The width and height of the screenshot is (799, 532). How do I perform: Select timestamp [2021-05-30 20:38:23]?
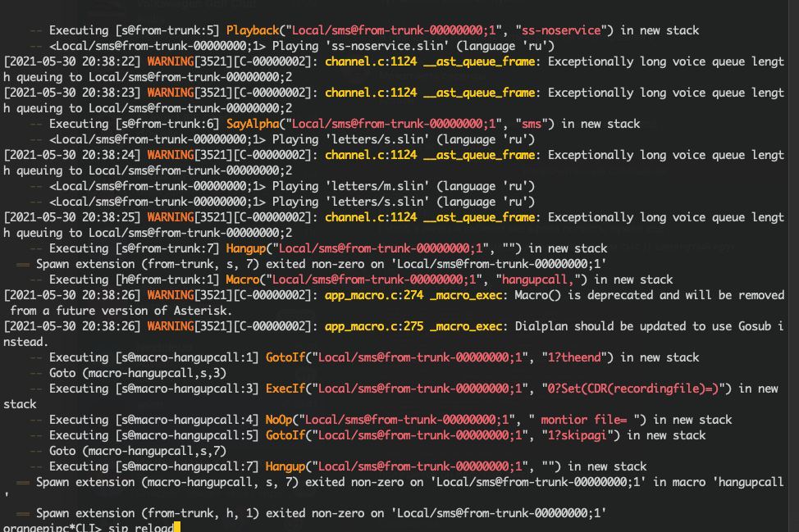72,93
